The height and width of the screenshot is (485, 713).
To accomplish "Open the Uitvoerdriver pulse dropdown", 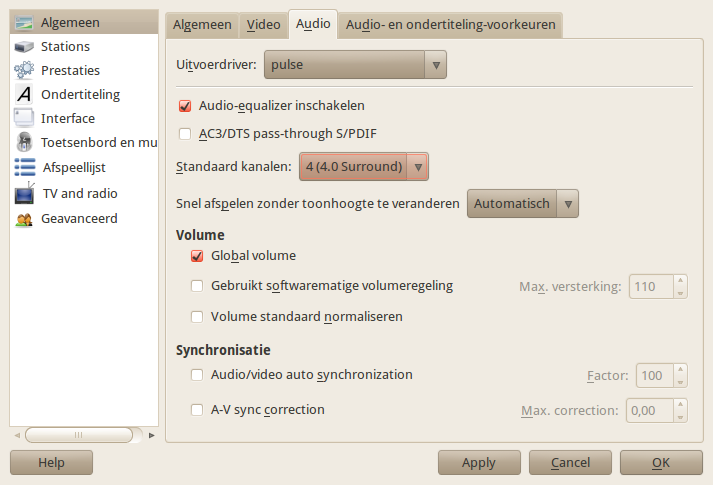I will tap(355, 65).
